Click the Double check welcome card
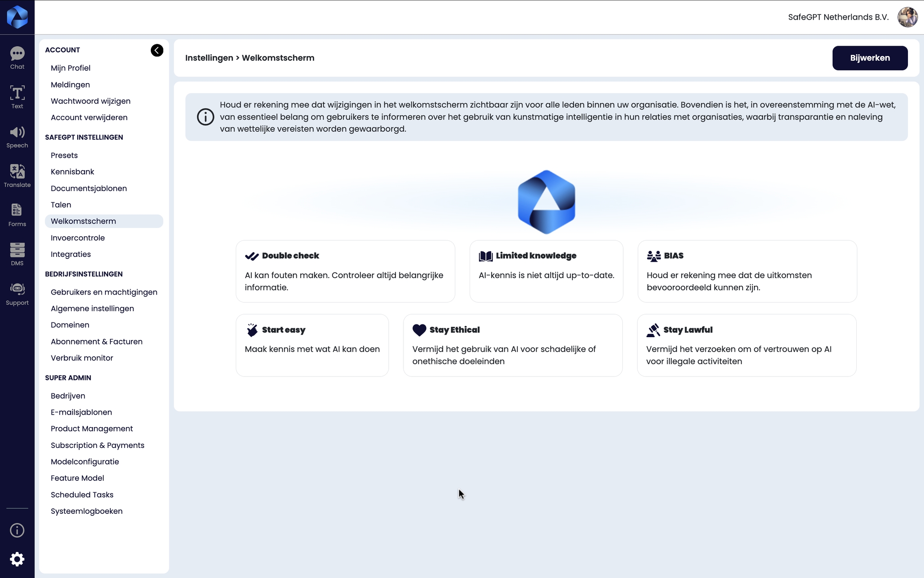This screenshot has height=578, width=924. [345, 271]
